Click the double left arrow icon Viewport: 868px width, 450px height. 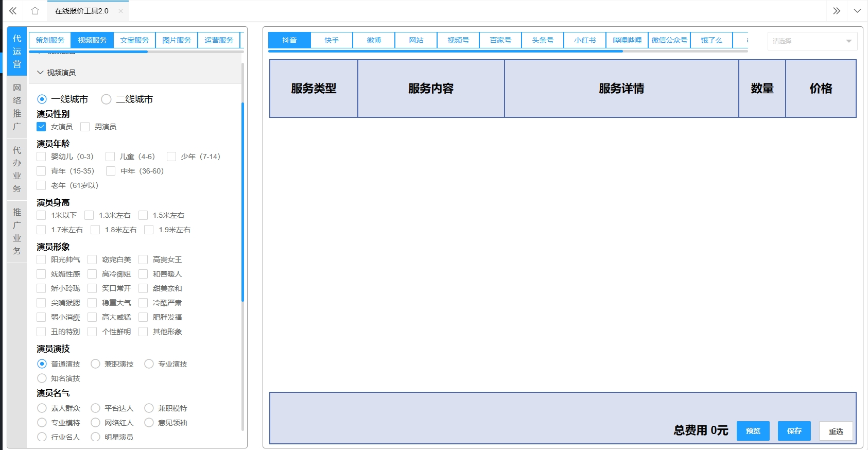[x=13, y=11]
